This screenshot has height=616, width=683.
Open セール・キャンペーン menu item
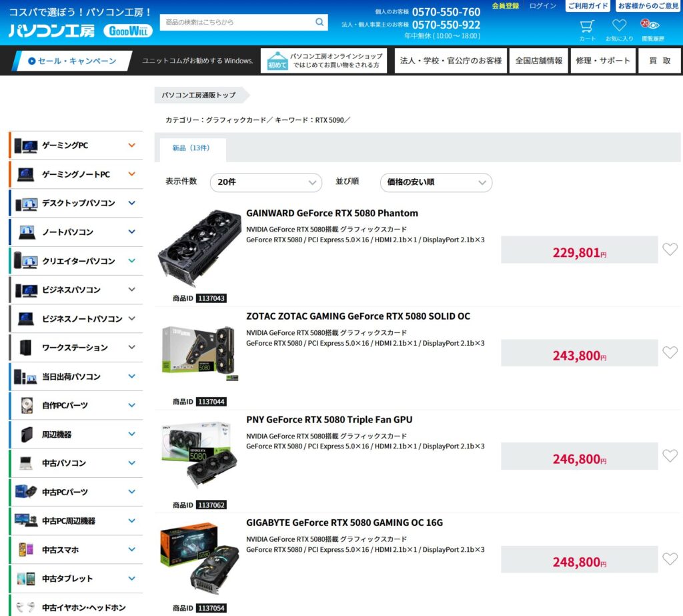coord(72,61)
